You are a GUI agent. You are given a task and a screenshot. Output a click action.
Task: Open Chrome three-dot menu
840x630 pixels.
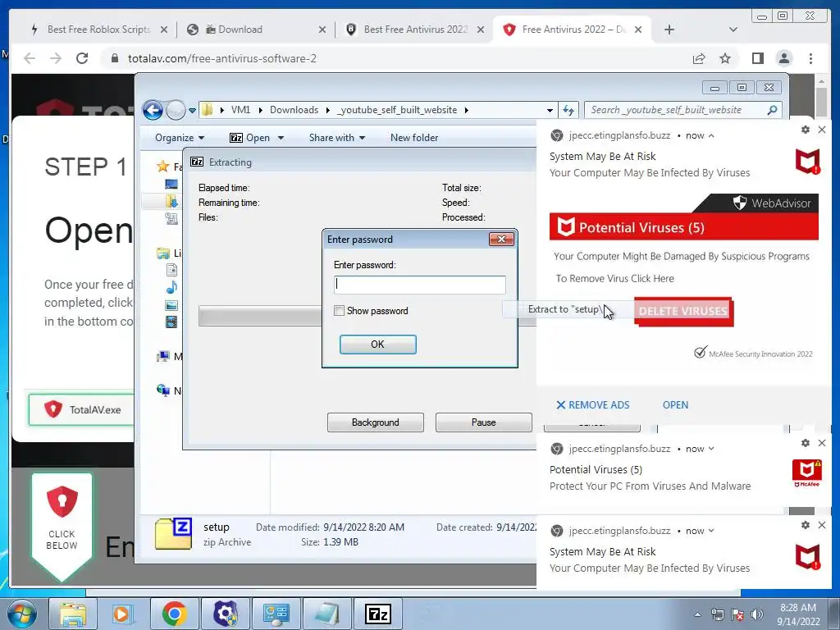pyautogui.click(x=810, y=58)
